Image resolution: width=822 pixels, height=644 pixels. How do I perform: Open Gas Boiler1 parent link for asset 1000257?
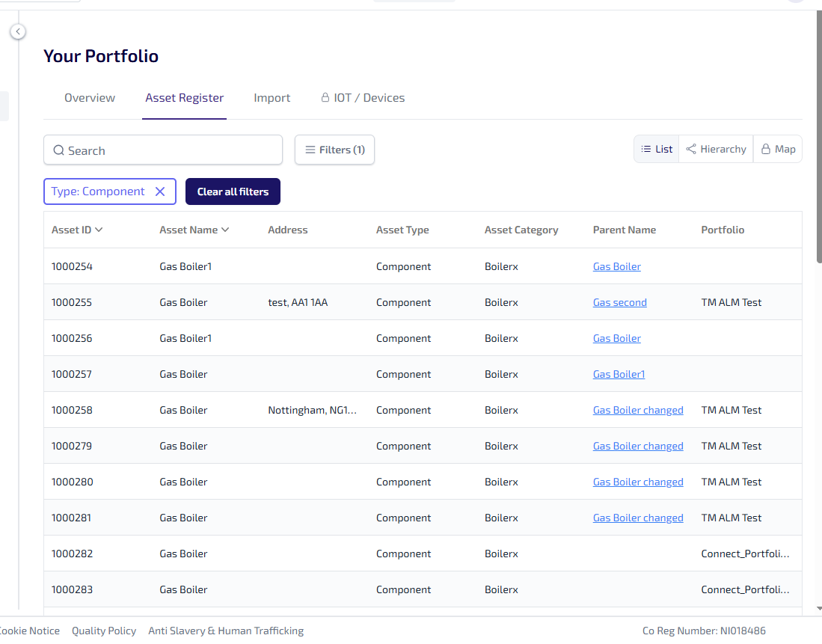point(619,374)
